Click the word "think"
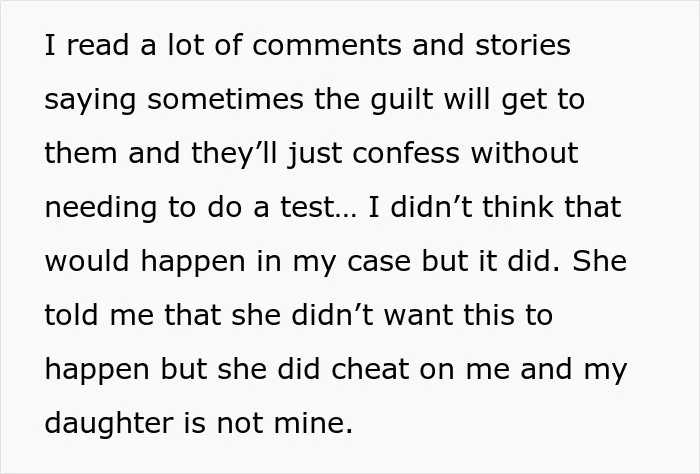 click(x=518, y=207)
